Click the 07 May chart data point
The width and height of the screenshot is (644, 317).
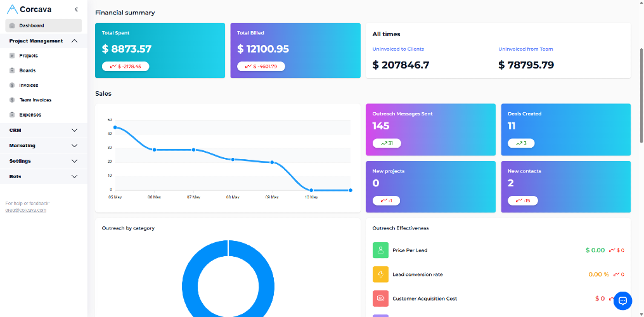193,150
